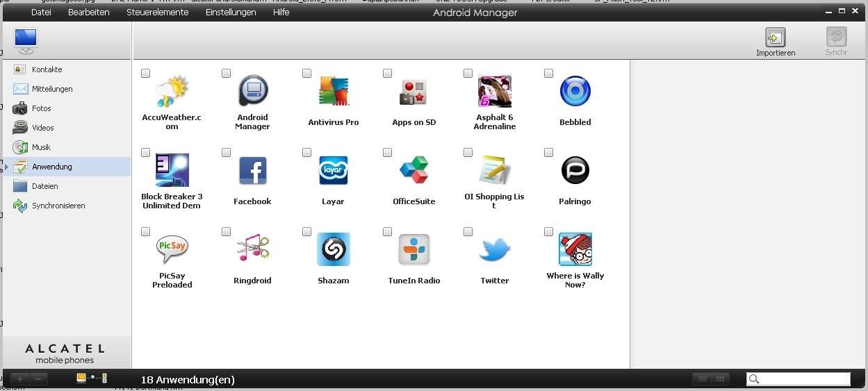
Task: Check the Android Manager checkbox
Action: point(226,73)
